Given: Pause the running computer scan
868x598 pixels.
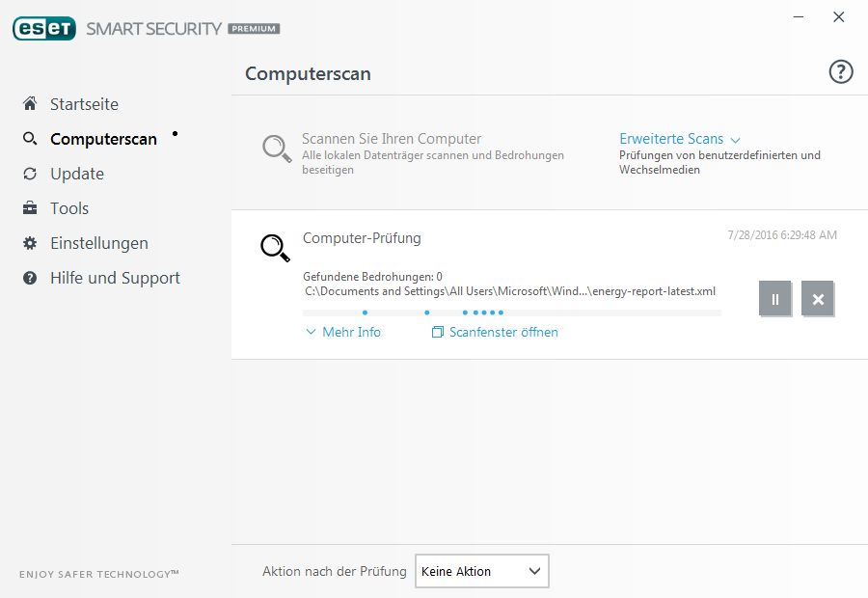Looking at the screenshot, I should click(x=775, y=299).
